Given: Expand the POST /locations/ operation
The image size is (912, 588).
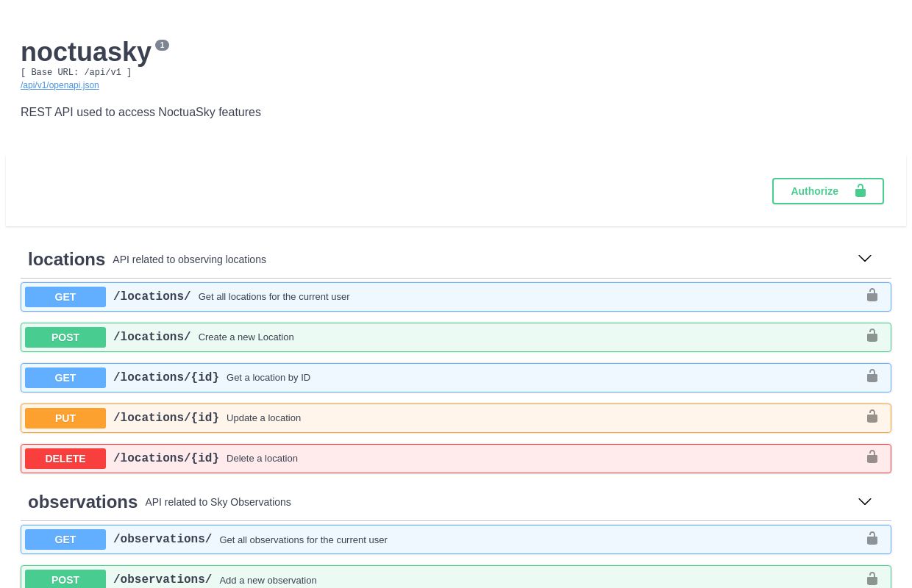Looking at the screenshot, I should tap(456, 337).
